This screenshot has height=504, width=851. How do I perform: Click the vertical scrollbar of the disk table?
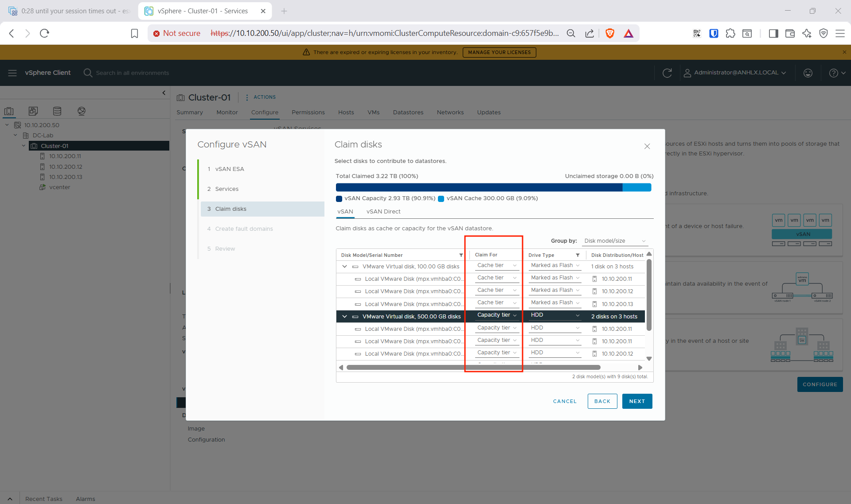pyautogui.click(x=649, y=295)
